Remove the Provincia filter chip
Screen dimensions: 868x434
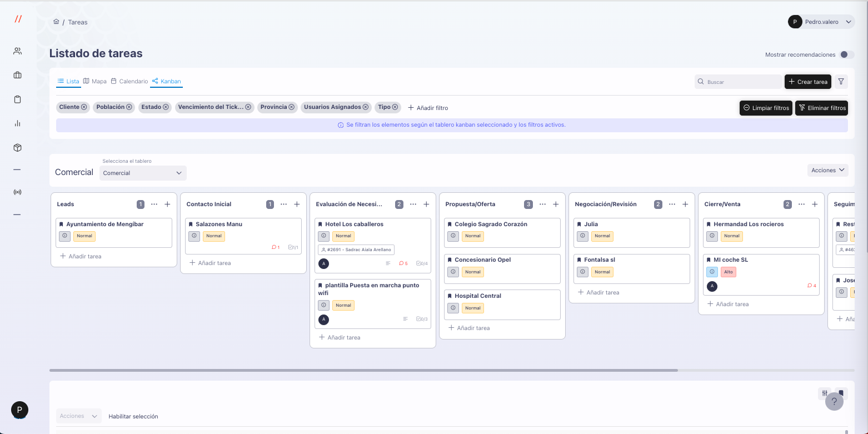291,107
